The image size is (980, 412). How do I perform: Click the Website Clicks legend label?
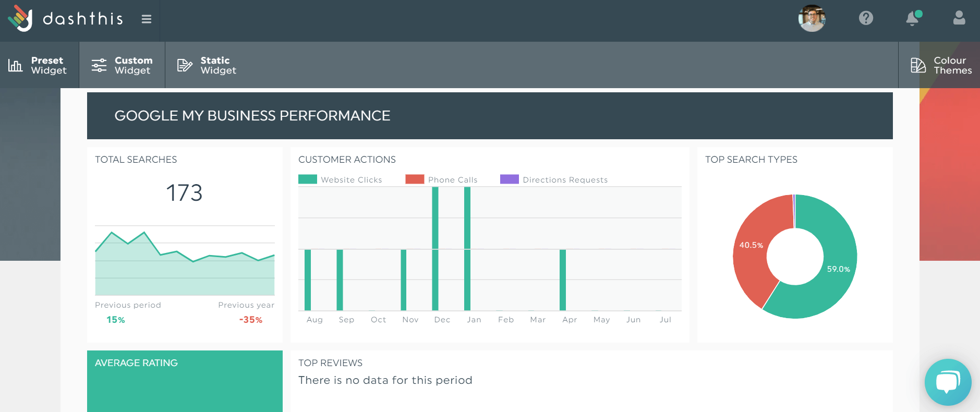[352, 180]
